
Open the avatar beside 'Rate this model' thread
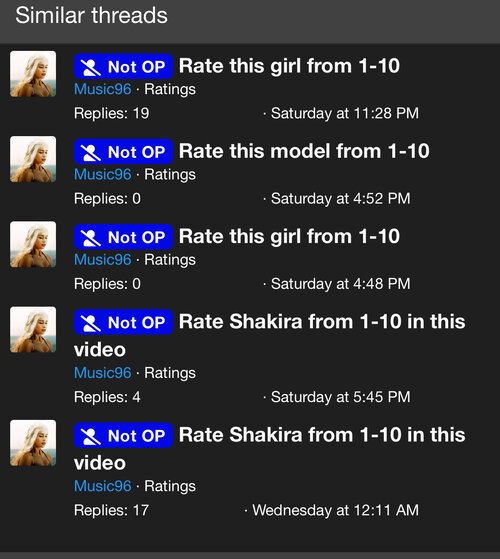click(33, 159)
